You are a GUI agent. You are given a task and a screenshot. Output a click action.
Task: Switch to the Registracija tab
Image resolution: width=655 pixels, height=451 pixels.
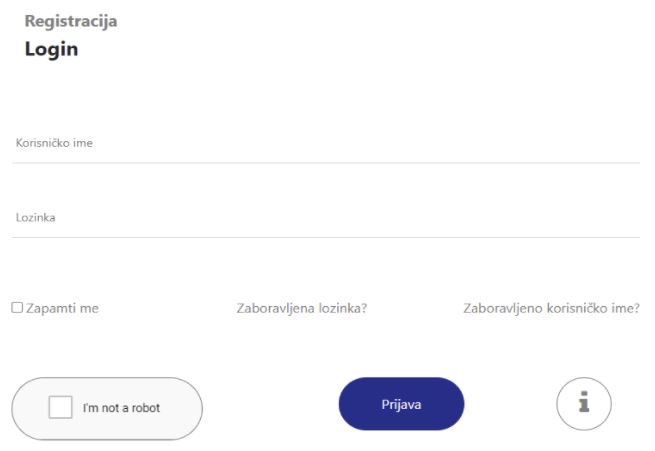[x=71, y=21]
